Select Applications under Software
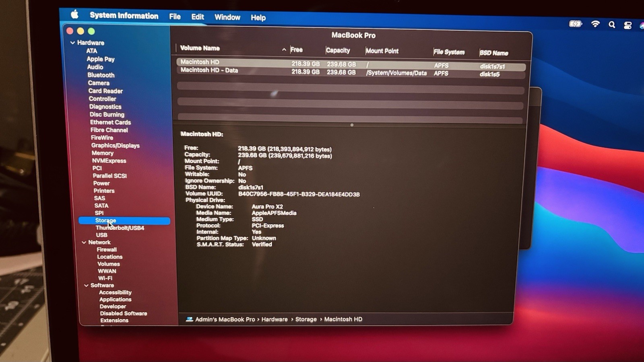644x362 pixels. [116, 300]
